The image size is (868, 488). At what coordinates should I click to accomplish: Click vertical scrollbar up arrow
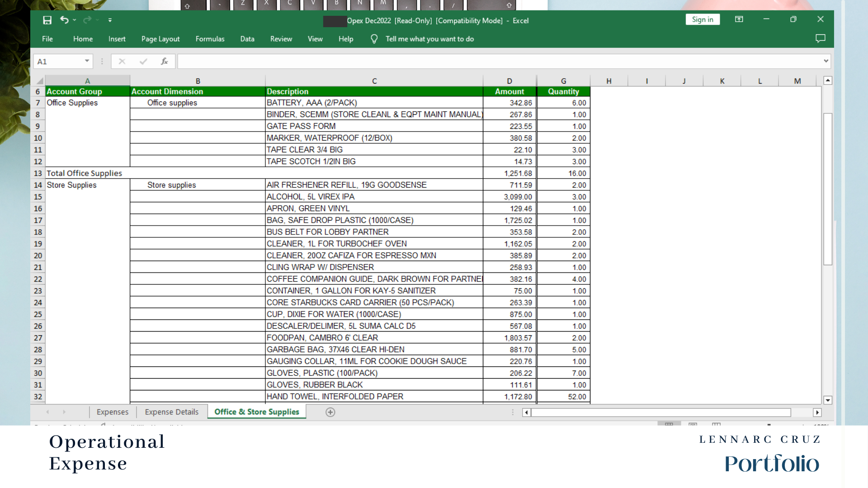[x=828, y=80]
